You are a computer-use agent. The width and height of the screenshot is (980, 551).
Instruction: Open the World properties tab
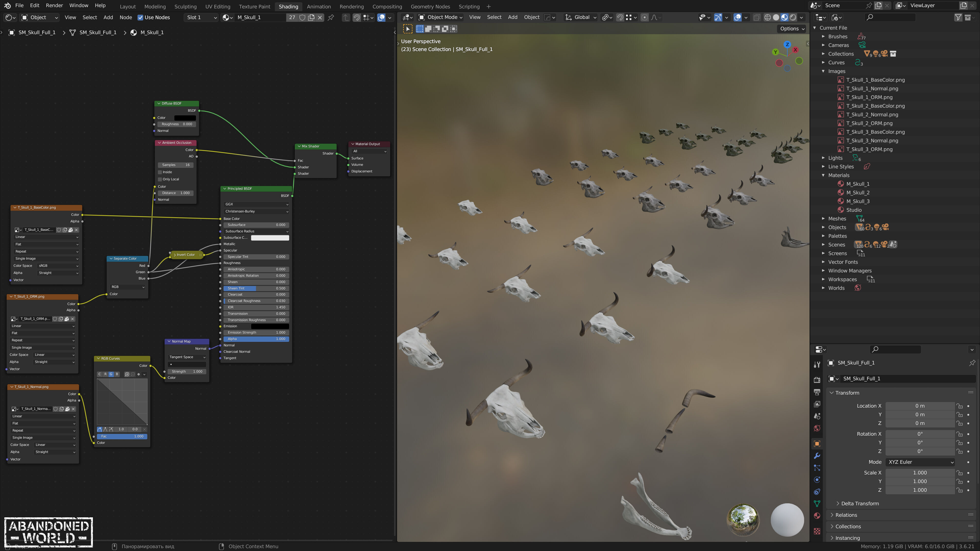pyautogui.click(x=817, y=428)
